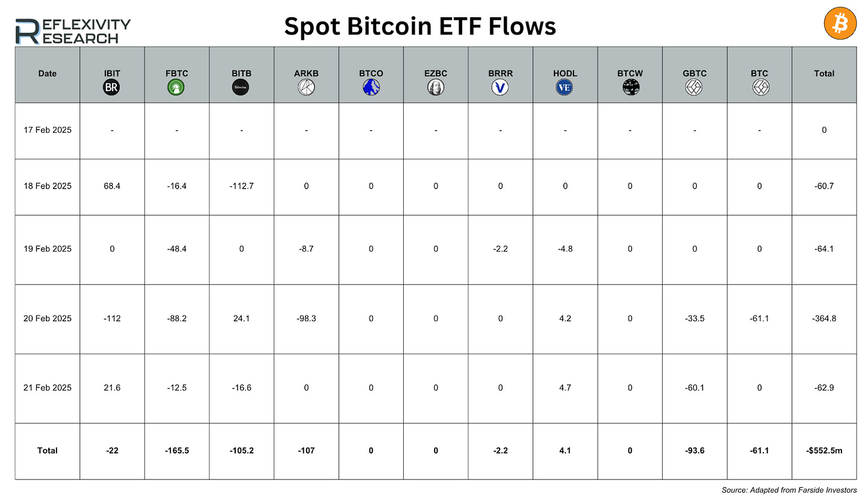Click the BRRR Valkyrie V logo
This screenshot has height=504, width=867.
click(x=500, y=87)
